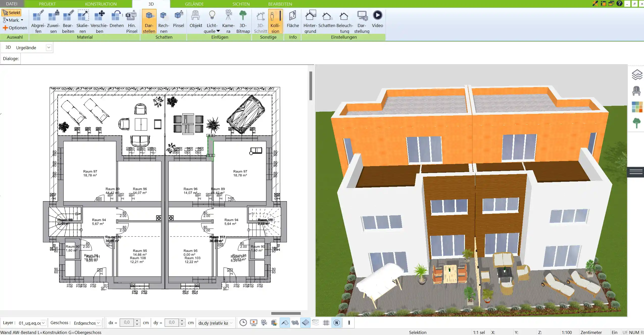Click the toolbar overflow dots icon
This screenshot has height=335, width=644.
(x=349, y=323)
